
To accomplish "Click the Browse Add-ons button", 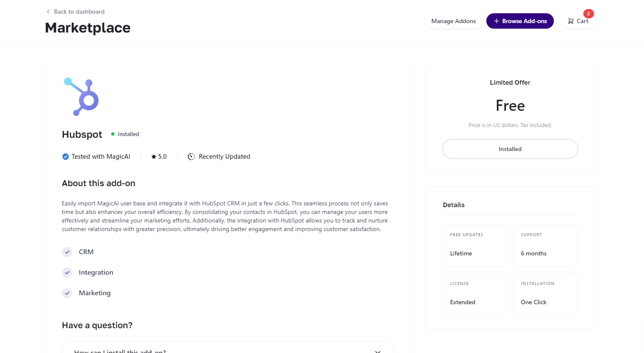I will (x=520, y=21).
